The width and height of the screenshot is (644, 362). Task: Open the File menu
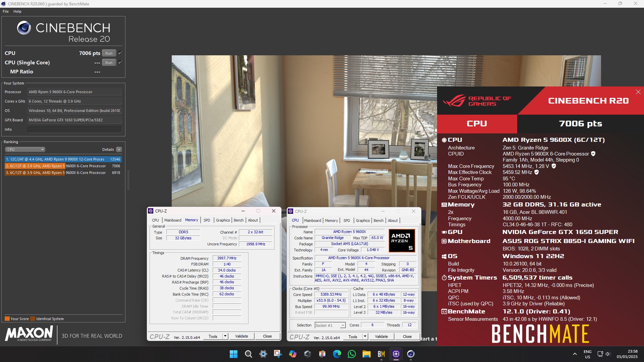pyautogui.click(x=6, y=11)
